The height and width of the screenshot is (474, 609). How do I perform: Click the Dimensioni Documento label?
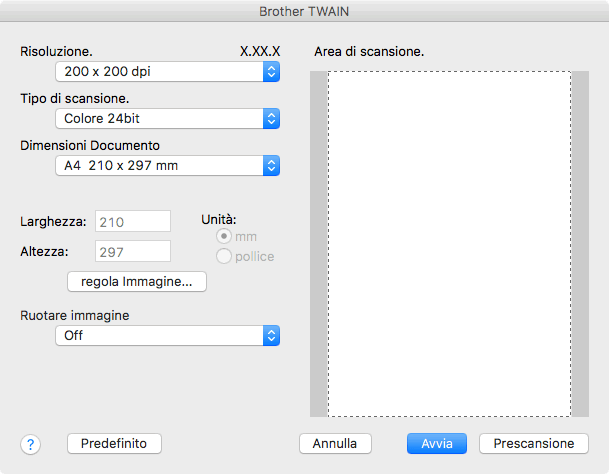(x=90, y=145)
